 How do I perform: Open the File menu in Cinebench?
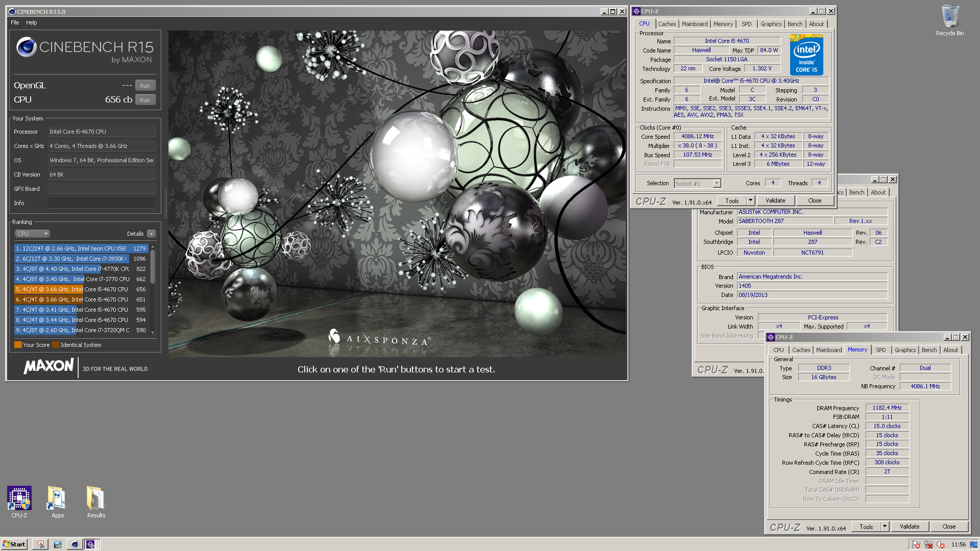tap(15, 22)
